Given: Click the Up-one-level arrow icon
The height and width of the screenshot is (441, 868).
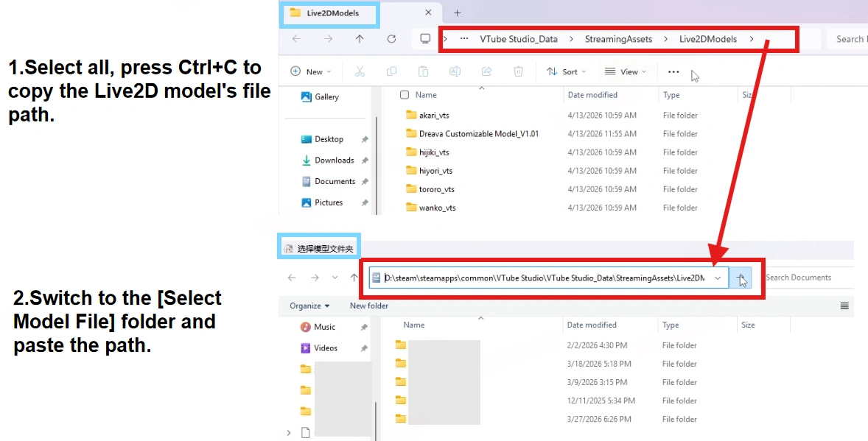Looking at the screenshot, I should (360, 39).
